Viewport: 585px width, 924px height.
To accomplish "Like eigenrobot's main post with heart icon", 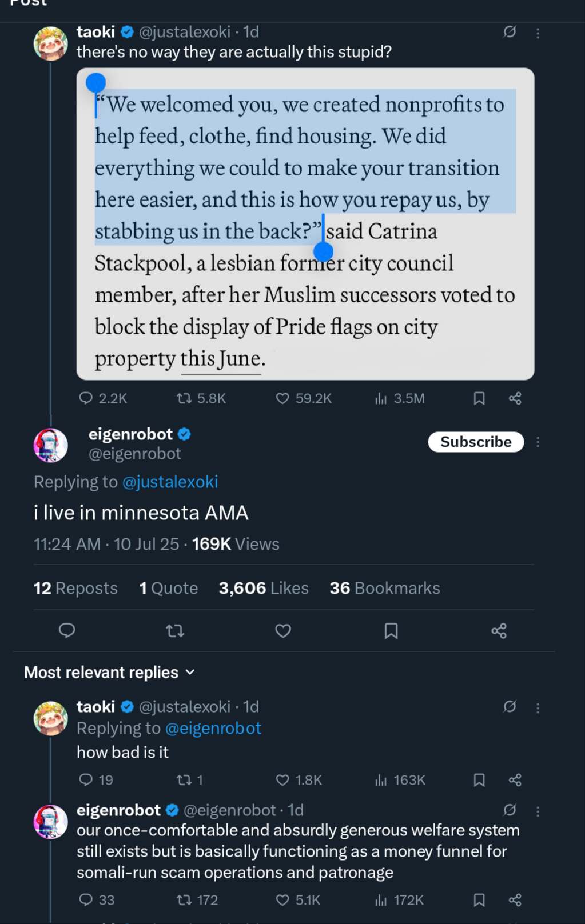I will 283,631.
